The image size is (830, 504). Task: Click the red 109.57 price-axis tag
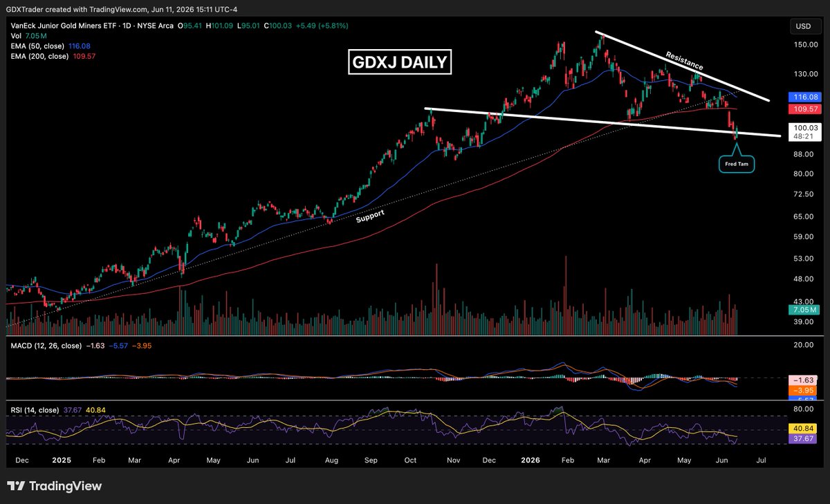coord(804,109)
